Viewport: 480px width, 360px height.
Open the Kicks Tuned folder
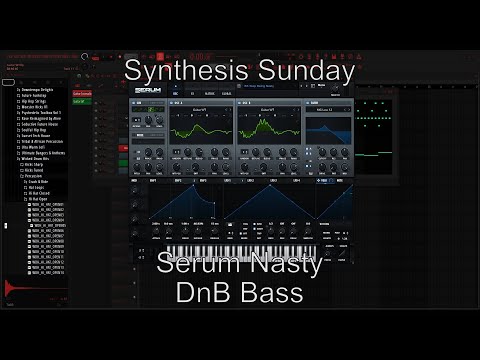(x=31, y=170)
